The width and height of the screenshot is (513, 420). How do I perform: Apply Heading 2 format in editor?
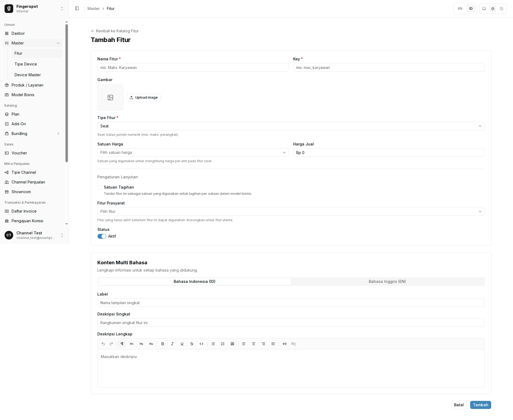point(141,344)
